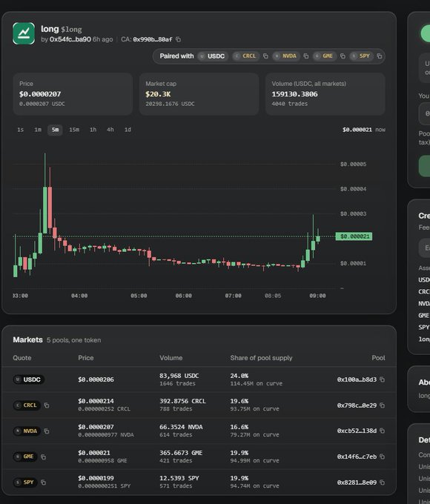Click pool address 0xcb52…138d
Image resolution: width=430 pixels, height=504 pixels.
pos(357,431)
